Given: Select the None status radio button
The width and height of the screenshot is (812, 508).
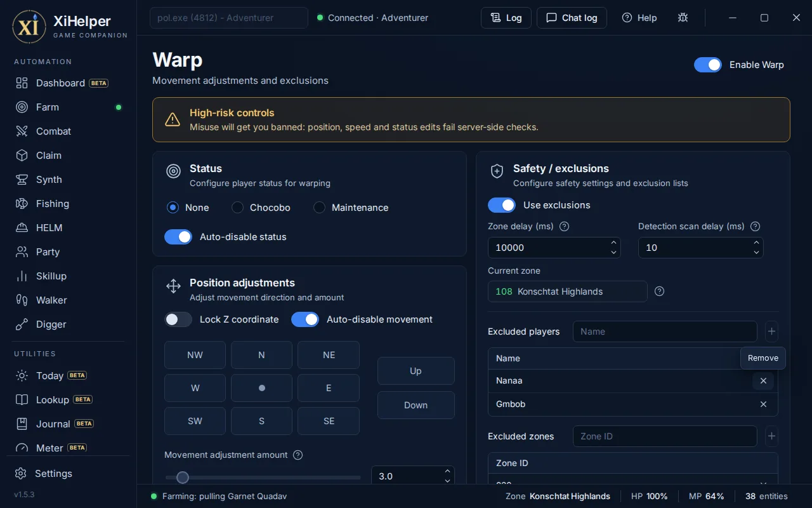Looking at the screenshot, I should [x=173, y=208].
